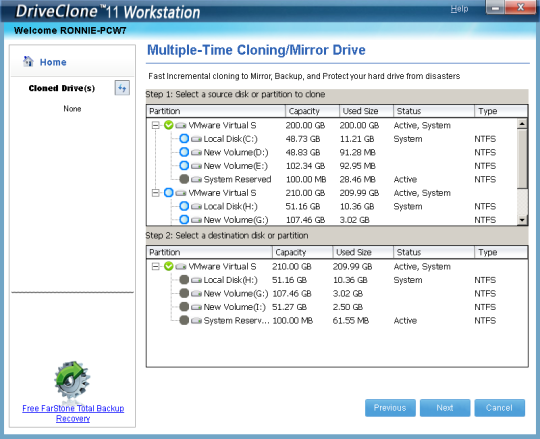The height and width of the screenshot is (439, 540).
Task: Sort source list by Status column
Action: click(x=434, y=111)
